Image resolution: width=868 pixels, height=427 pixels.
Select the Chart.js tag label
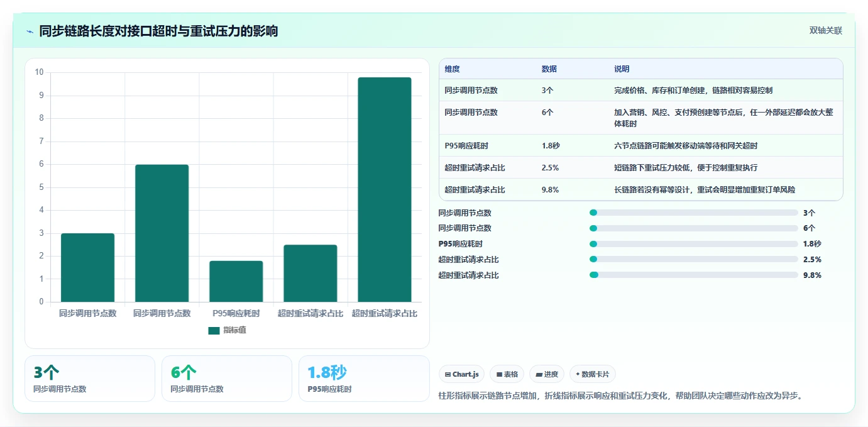(x=465, y=374)
